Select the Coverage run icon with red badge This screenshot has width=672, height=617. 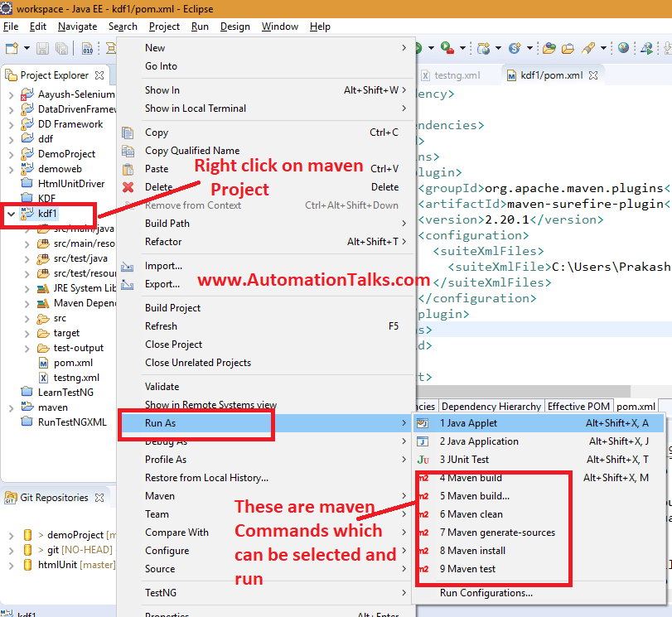pyautogui.click(x=444, y=50)
